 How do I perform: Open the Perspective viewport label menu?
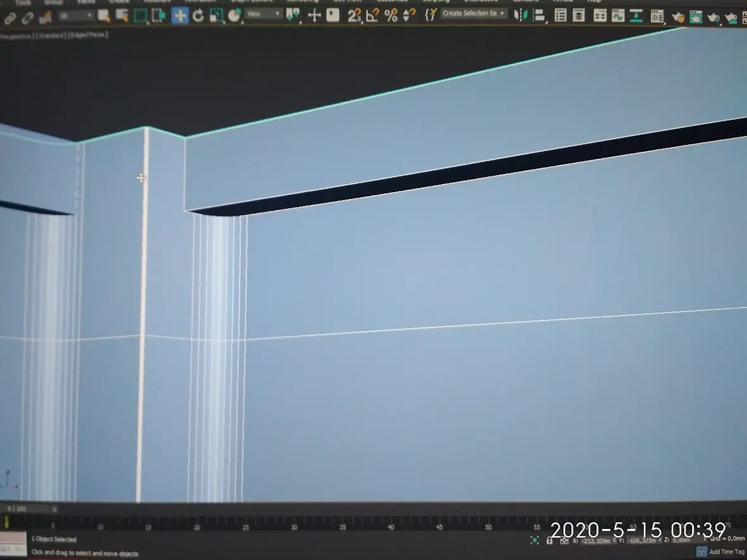click(16, 36)
